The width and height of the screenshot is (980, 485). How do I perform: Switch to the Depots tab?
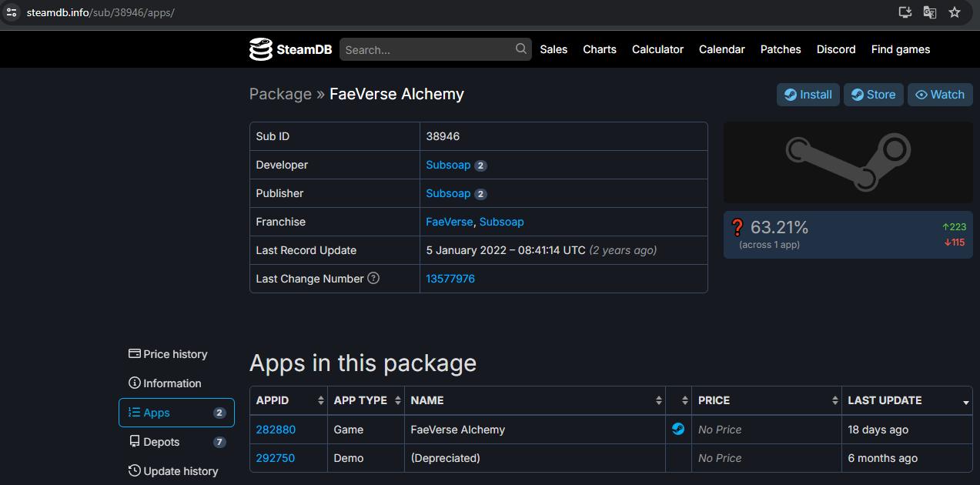pos(161,442)
